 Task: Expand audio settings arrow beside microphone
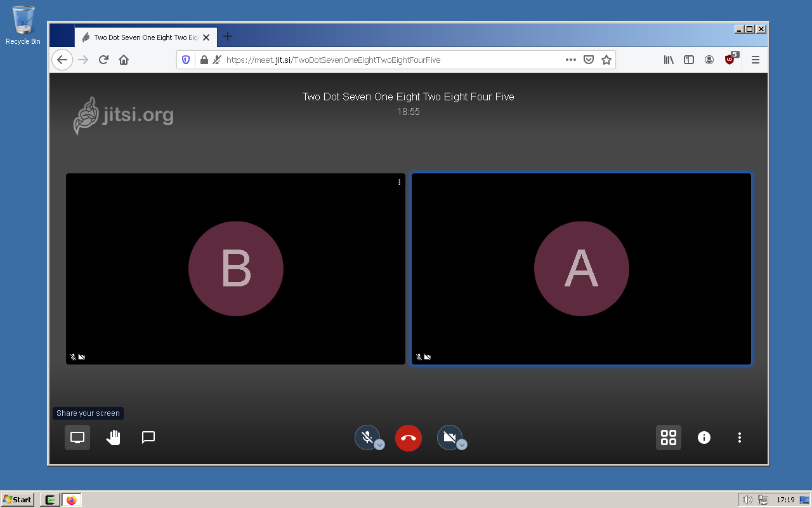pyautogui.click(x=379, y=444)
